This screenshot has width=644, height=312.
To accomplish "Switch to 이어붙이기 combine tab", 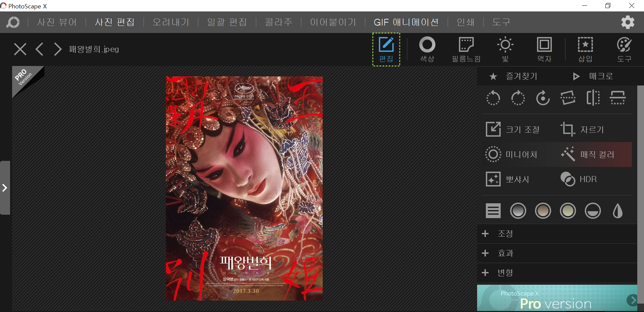I will [x=333, y=22].
